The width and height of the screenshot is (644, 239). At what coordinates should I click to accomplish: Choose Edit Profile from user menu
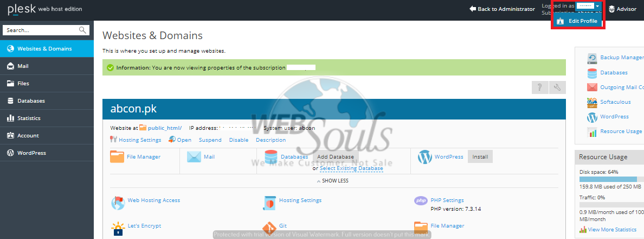[577, 21]
